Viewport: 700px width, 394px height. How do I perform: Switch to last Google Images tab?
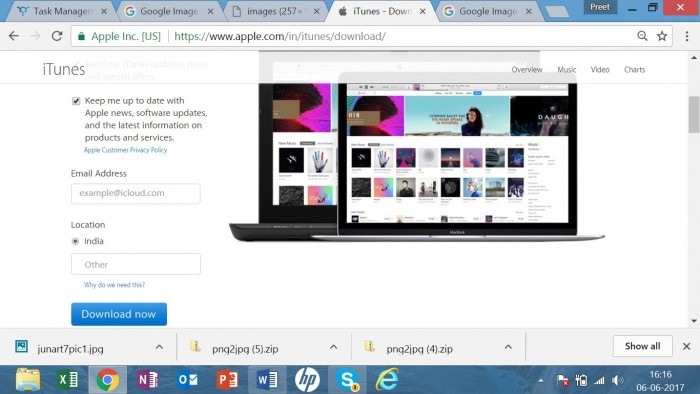(488, 12)
